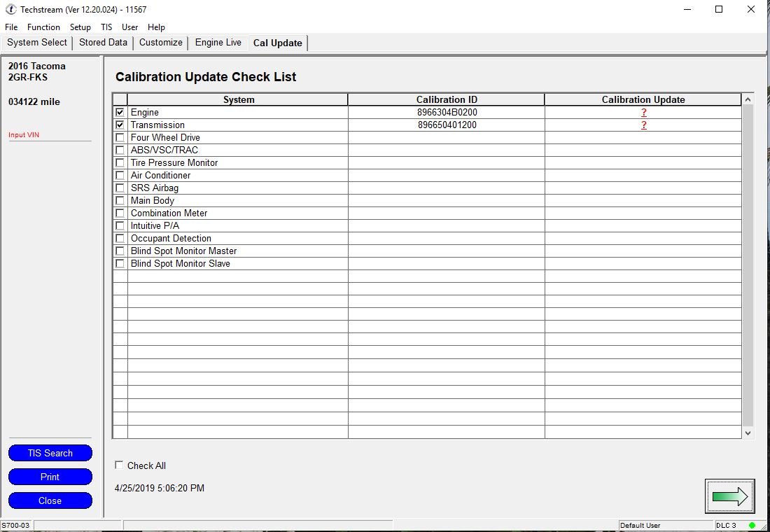This screenshot has width=770, height=532.
Task: Click the Default User status bar entry
Action: [x=640, y=525]
